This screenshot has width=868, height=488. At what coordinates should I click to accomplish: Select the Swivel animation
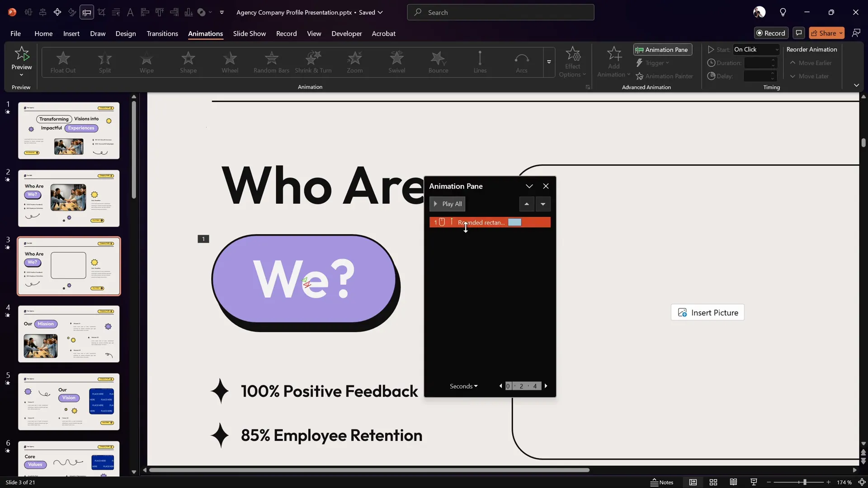[x=397, y=62]
